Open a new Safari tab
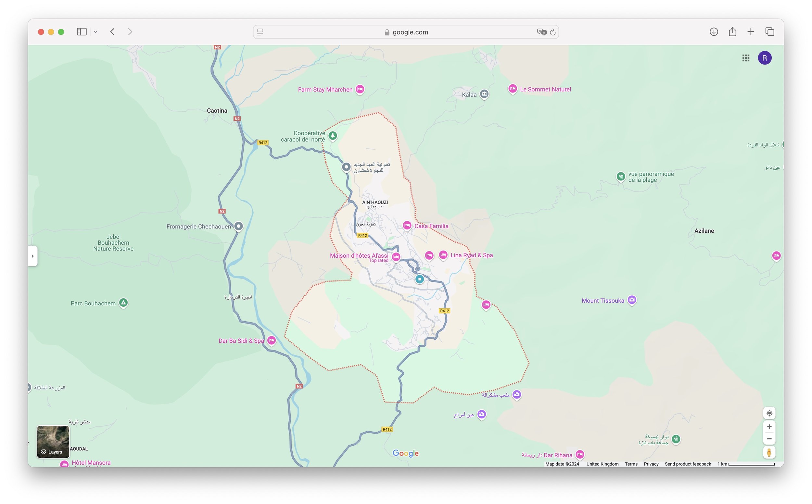 [x=751, y=32]
